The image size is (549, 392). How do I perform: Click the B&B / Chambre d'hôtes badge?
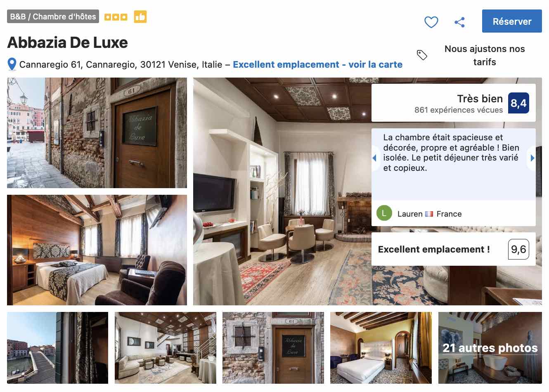[53, 17]
